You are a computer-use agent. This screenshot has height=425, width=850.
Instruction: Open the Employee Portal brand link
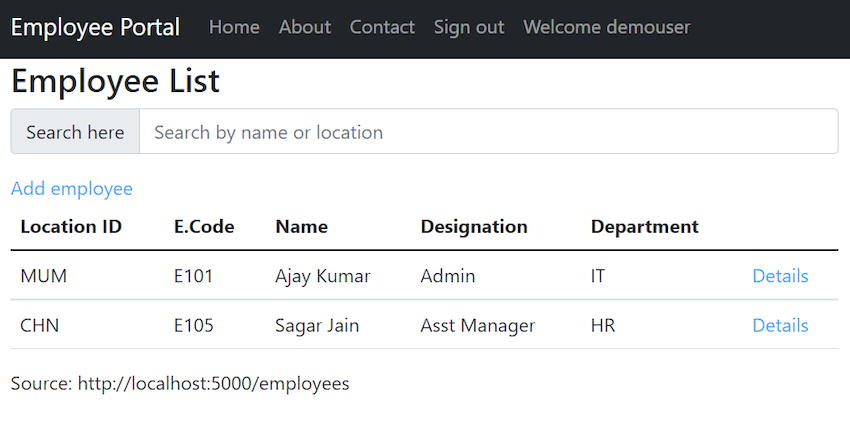(95, 27)
